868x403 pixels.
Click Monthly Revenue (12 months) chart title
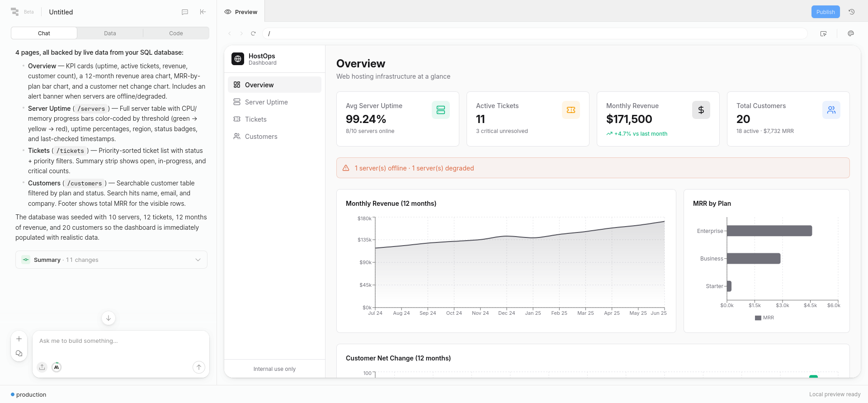click(x=391, y=204)
